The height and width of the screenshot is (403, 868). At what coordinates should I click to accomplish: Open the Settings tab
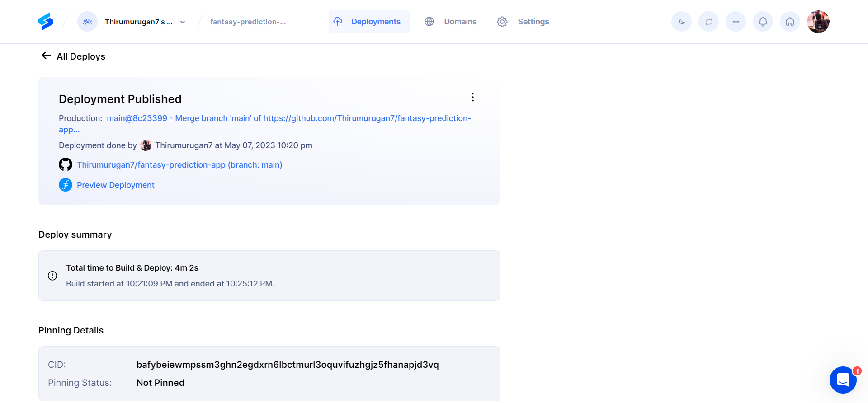coord(523,22)
